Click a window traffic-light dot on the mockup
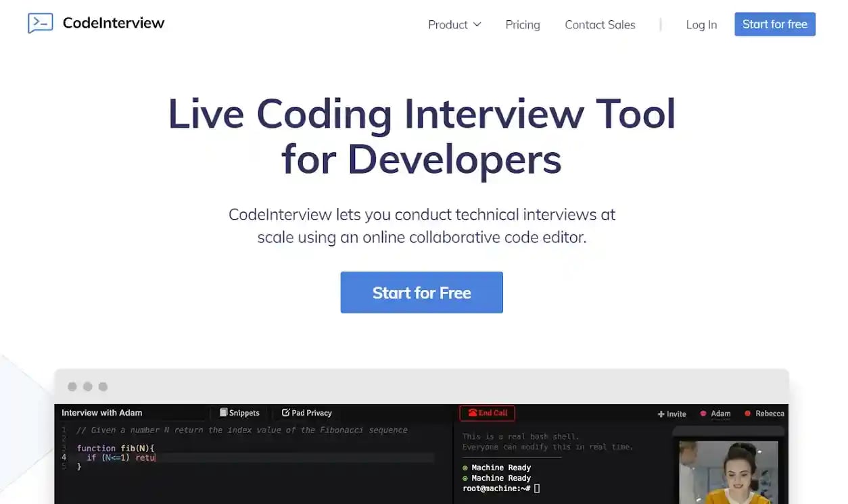The height and width of the screenshot is (504, 848). [72, 386]
